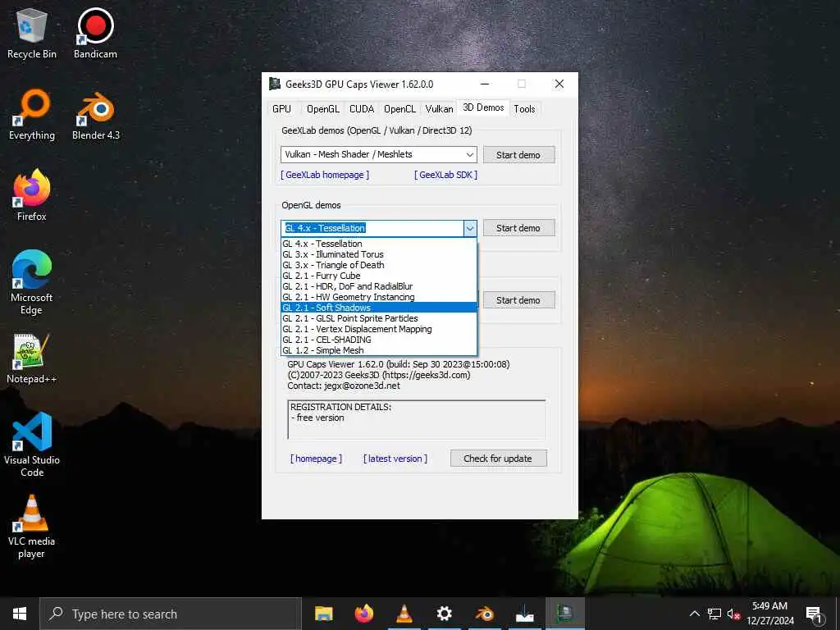Click the registration details text box

(x=417, y=419)
